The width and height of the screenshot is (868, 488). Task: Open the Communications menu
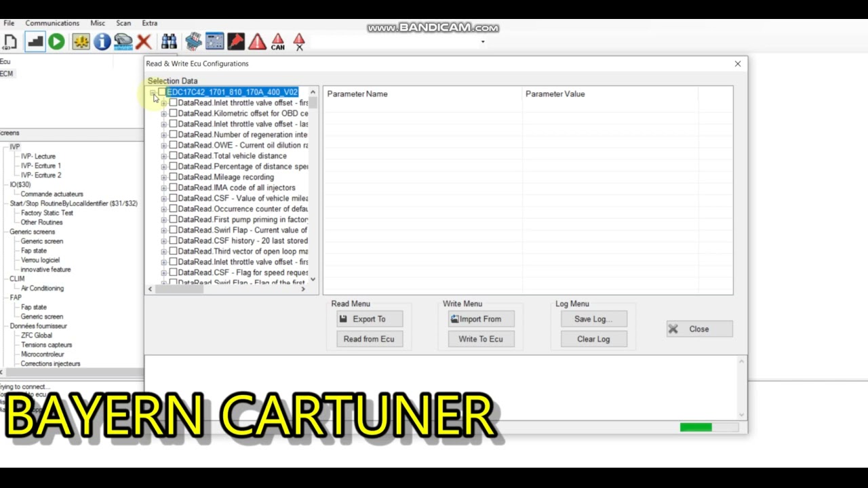[52, 23]
